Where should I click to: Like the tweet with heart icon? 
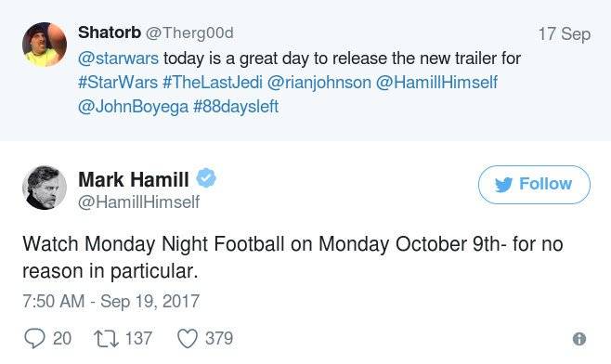[x=188, y=339]
